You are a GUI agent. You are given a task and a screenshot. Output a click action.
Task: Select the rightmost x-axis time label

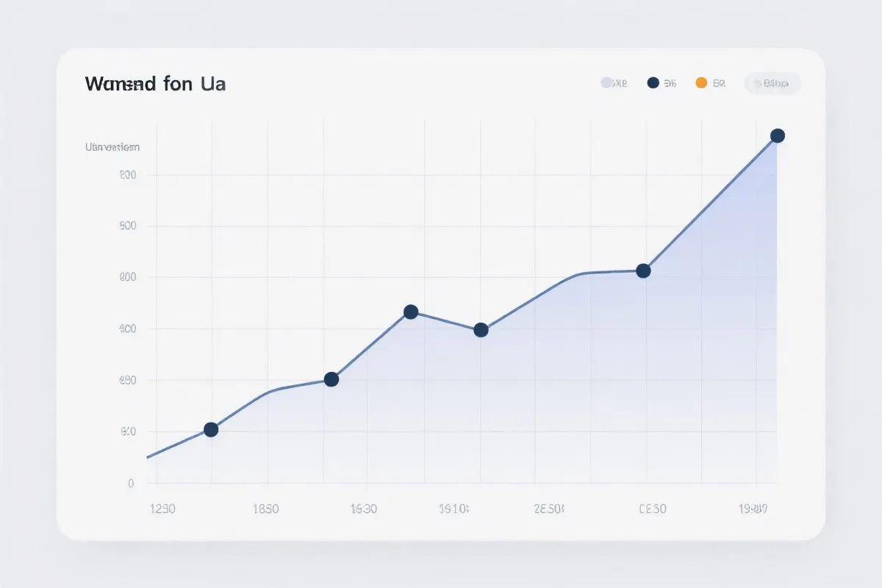click(x=753, y=509)
